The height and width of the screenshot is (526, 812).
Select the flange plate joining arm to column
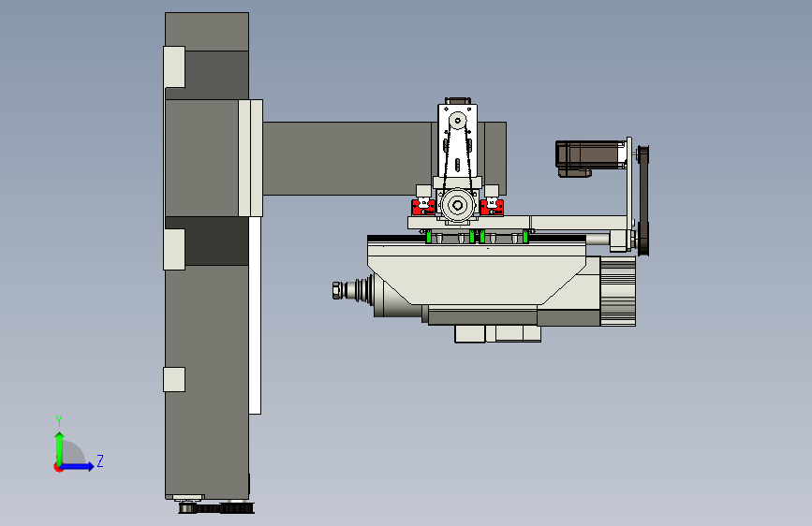(x=251, y=158)
